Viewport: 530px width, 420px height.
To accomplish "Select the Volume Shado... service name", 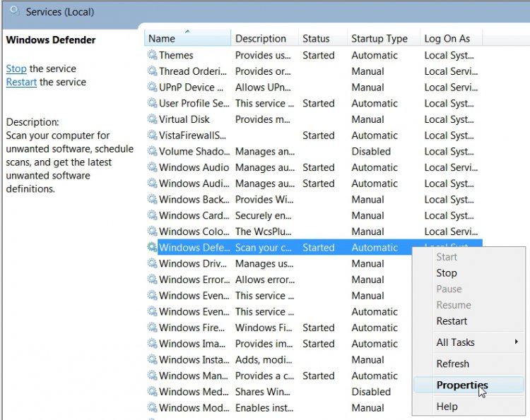I will pos(194,151).
